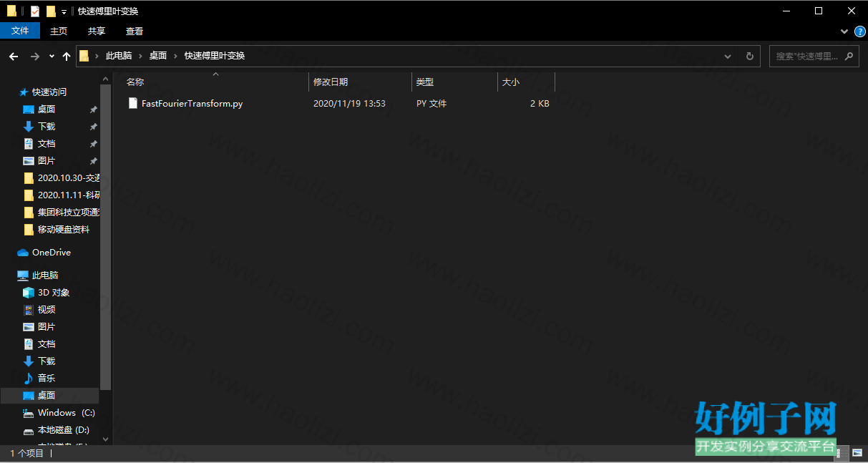Open the 下载 arrow icon under 此电脑
Image resolution: width=868 pixels, height=463 pixels.
[29, 361]
